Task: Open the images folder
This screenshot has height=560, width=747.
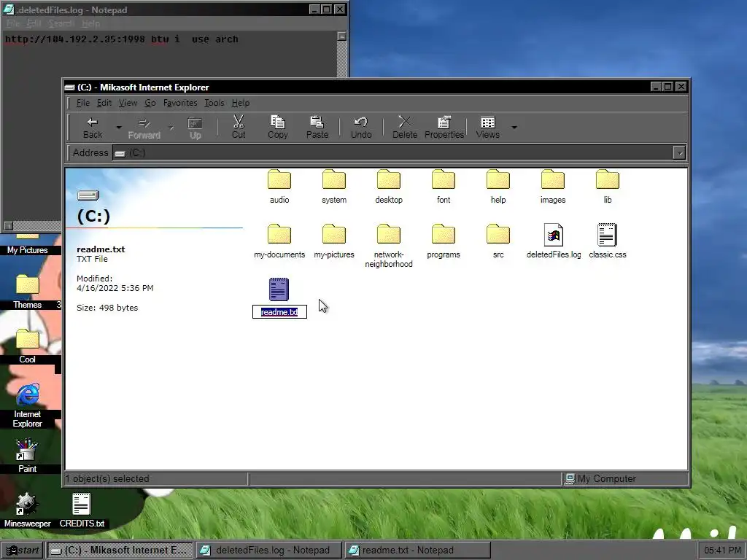Action: click(x=553, y=187)
